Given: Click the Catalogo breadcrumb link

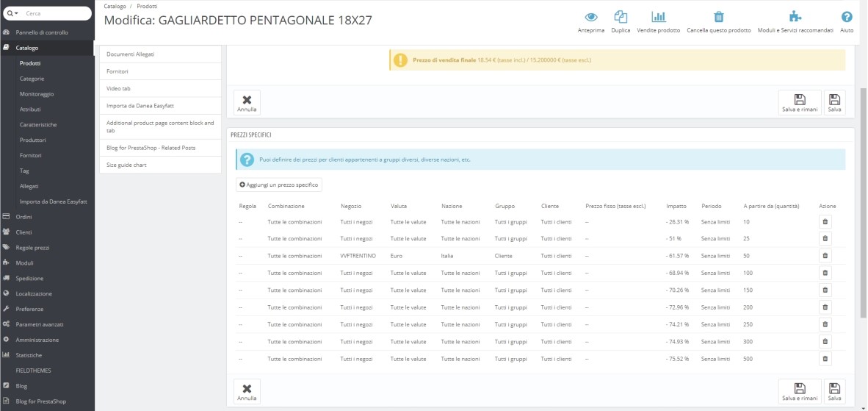Looking at the screenshot, I should 114,6.
